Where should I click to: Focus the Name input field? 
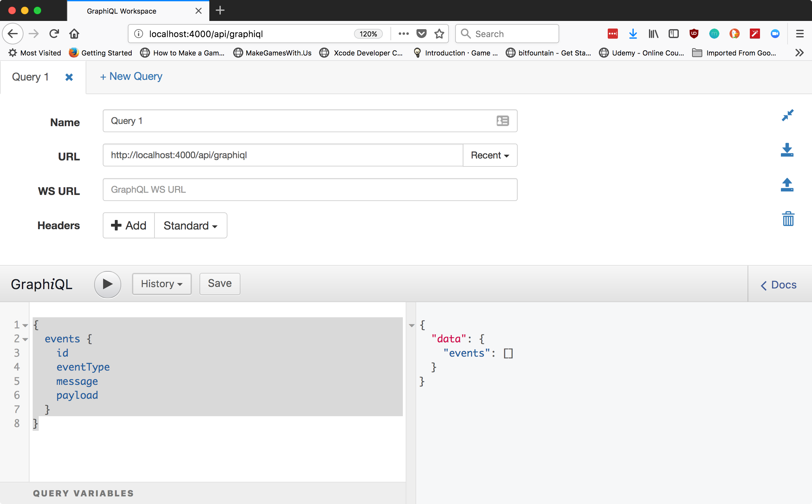point(310,121)
